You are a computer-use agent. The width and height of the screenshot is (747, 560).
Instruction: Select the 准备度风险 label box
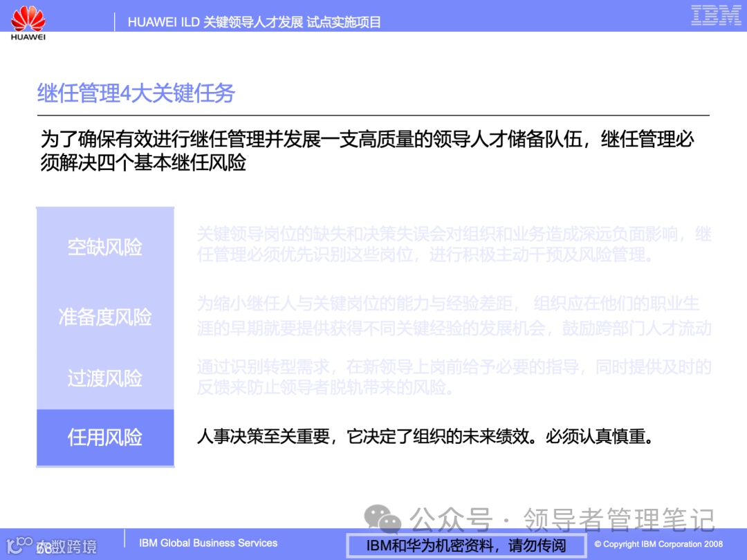click(104, 318)
